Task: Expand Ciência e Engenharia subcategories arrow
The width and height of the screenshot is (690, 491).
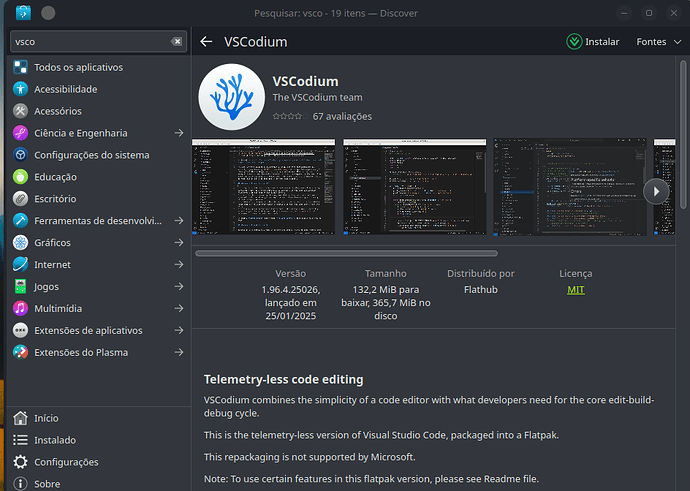Action: [179, 133]
